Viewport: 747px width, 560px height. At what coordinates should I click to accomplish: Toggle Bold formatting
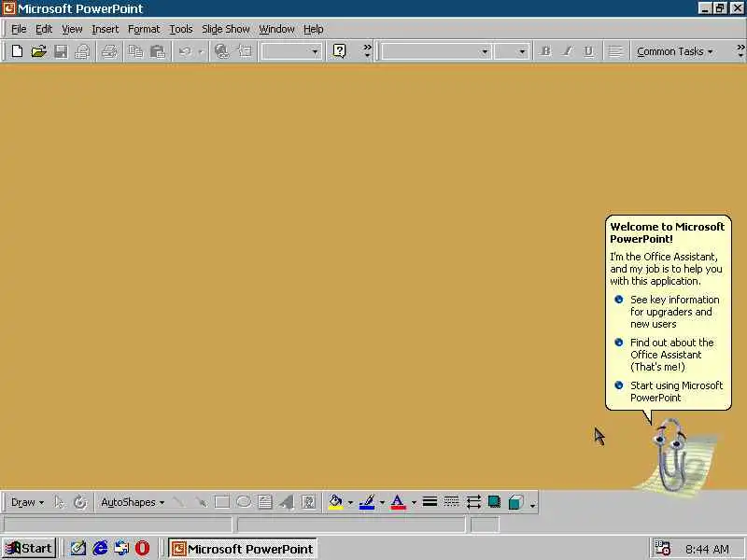tap(546, 51)
